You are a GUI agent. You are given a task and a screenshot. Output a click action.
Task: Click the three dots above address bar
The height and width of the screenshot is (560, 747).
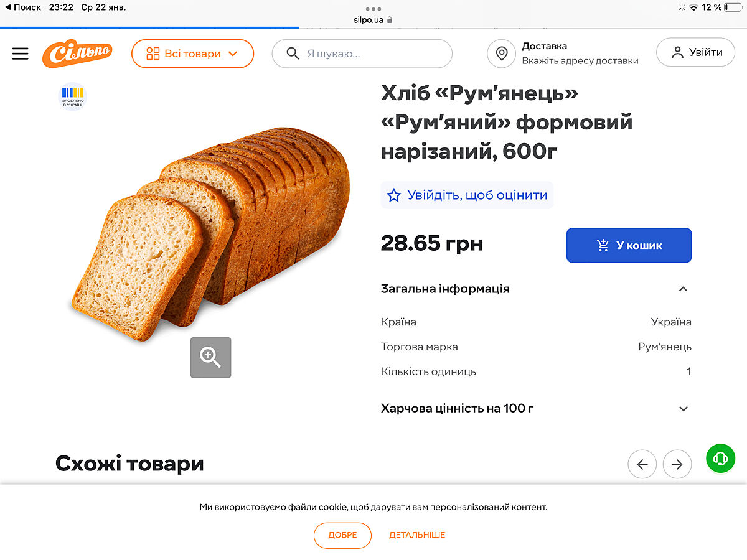(x=374, y=9)
